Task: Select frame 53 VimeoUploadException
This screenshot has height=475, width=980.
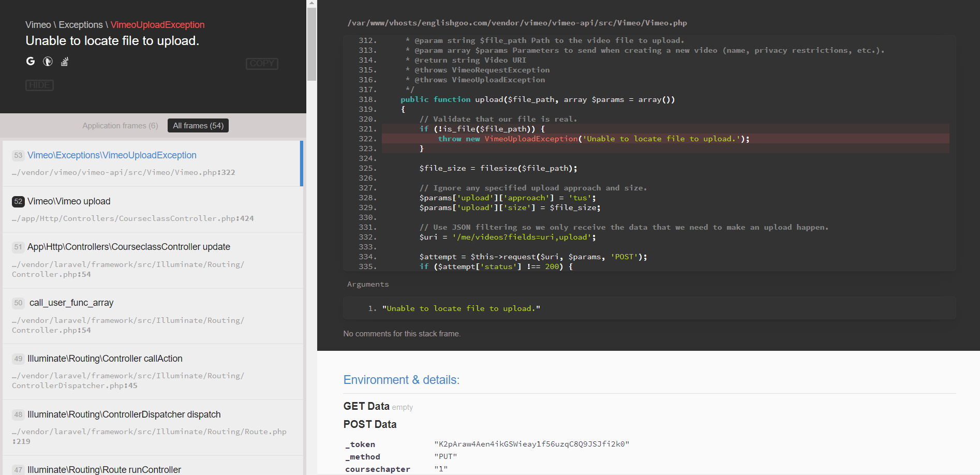Action: (x=152, y=164)
